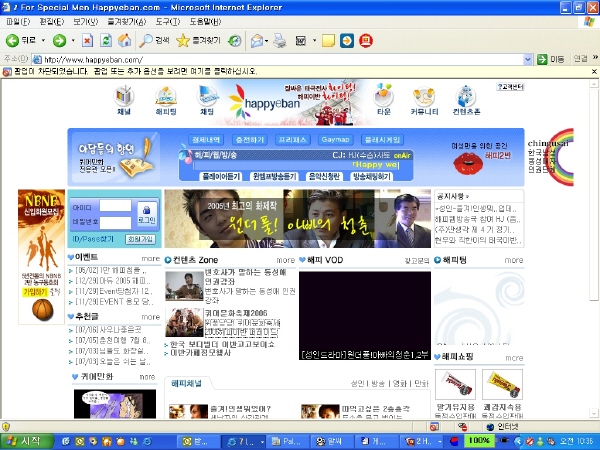
Task: Click the IE Home toolbar icon
Action: (124, 41)
